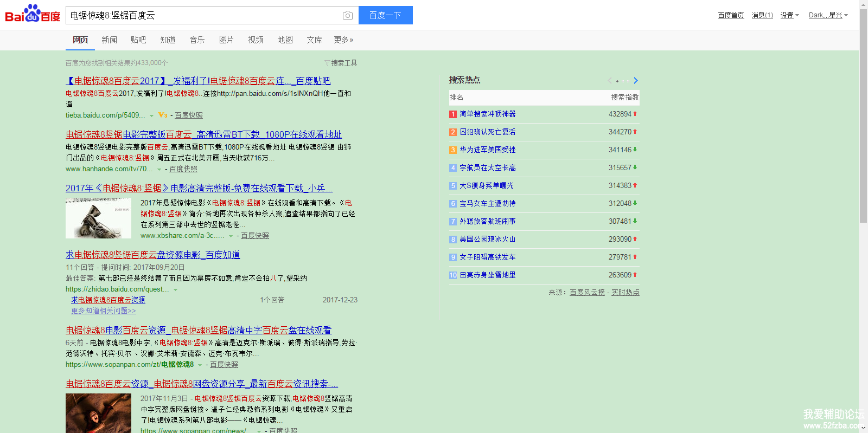The height and width of the screenshot is (433, 868).
Task: Click the xbshare result thumbnail image
Action: point(98,218)
